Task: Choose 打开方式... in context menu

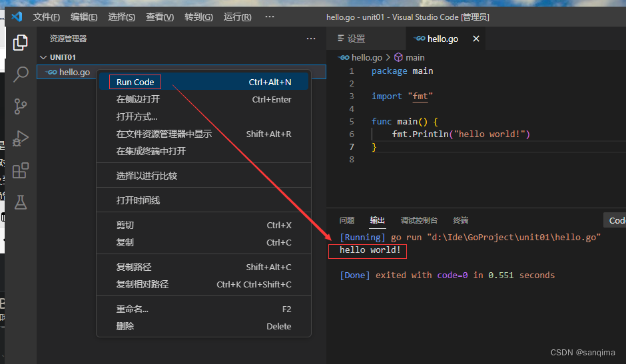Action: coord(204,116)
